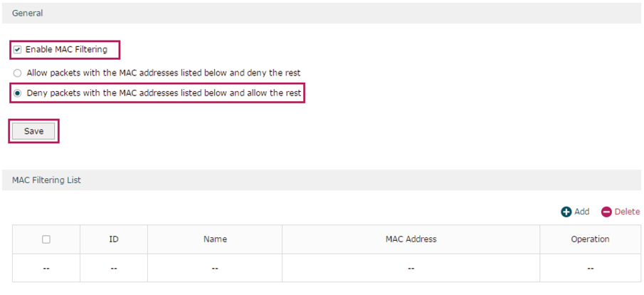The height and width of the screenshot is (295, 644).
Task: Click the plus icon beside Add
Action: click(x=566, y=212)
